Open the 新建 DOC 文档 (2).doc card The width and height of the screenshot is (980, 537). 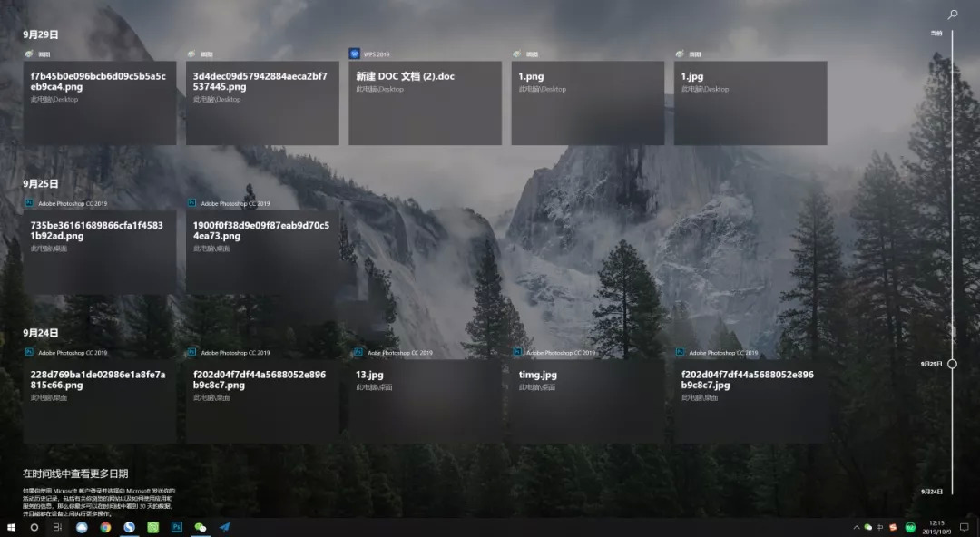tap(425, 103)
